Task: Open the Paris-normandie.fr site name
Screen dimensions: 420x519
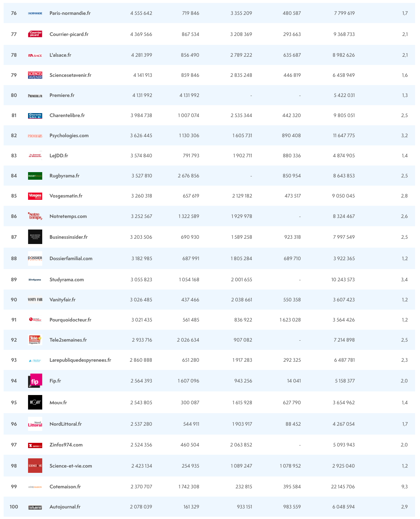Action: (70, 13)
